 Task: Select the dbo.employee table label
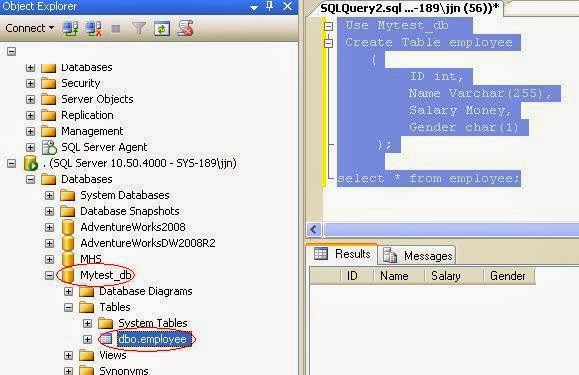[x=152, y=339]
